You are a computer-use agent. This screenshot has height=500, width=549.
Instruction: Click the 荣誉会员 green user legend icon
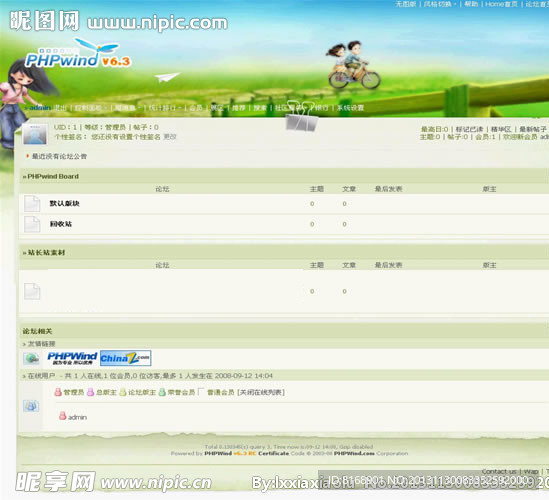(x=162, y=392)
